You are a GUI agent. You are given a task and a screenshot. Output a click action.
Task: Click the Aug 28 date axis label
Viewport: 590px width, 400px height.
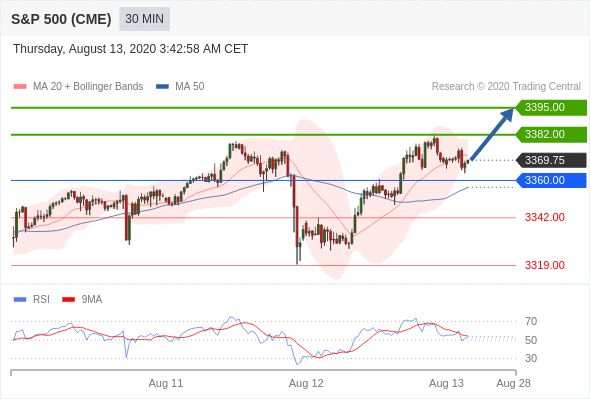coord(513,383)
